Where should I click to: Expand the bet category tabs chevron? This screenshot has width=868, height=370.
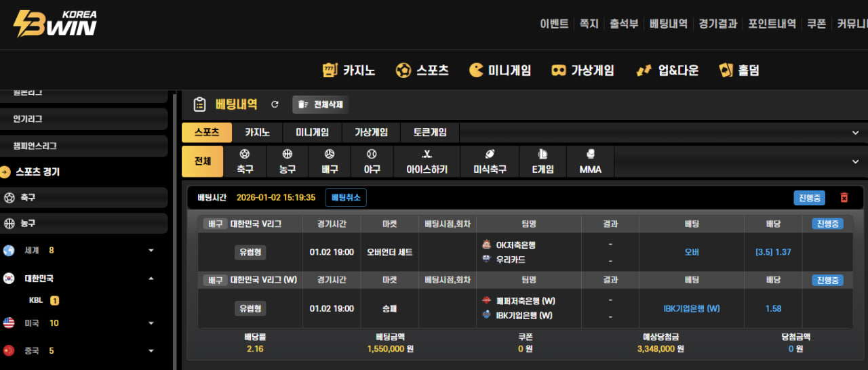tap(855, 133)
